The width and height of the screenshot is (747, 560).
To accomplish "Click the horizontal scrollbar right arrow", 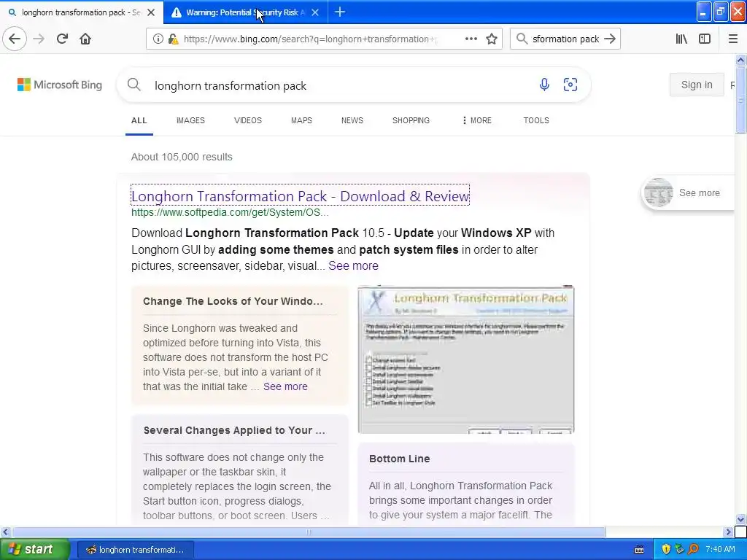I will click(728, 532).
